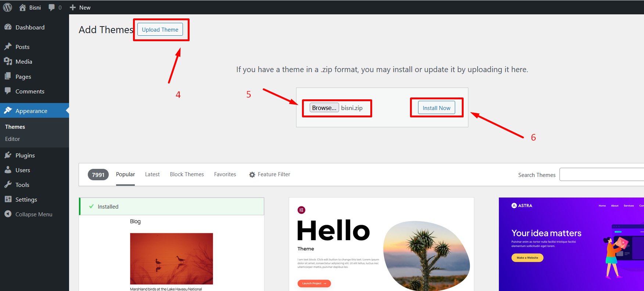This screenshot has height=291, width=644.
Task: Click the bisni.zip selected file name
Action: pyautogui.click(x=352, y=108)
